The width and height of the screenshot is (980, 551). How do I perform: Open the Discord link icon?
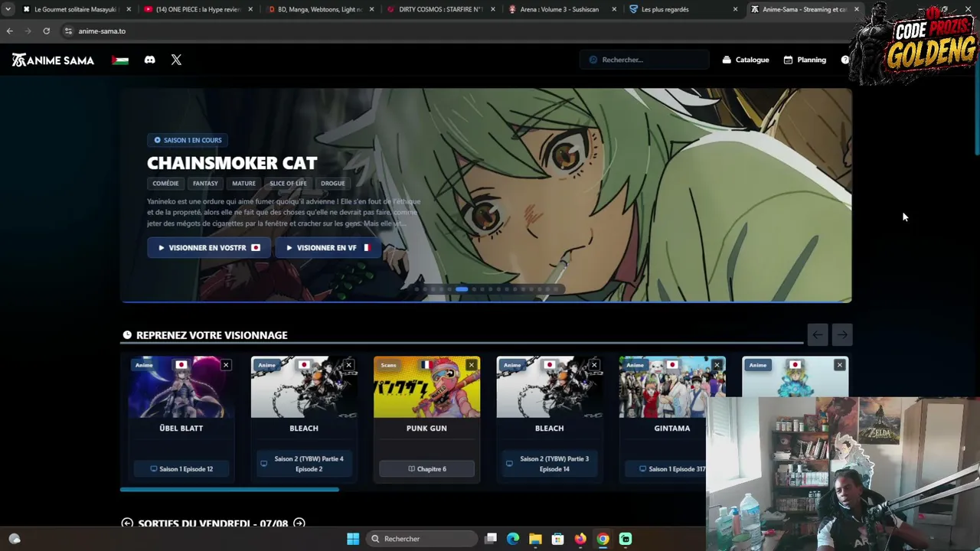click(150, 60)
